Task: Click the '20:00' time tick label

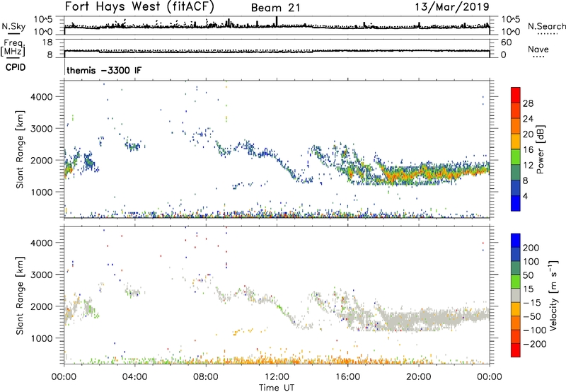Action: (x=419, y=377)
